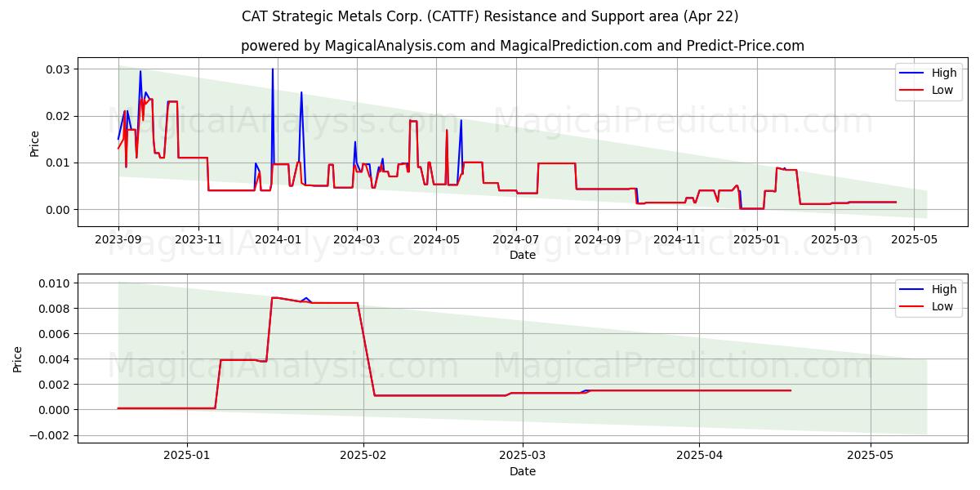Click the '0.004' y-axis value in the bottom chart
Screen dimensions: 980x490
tap(56, 359)
